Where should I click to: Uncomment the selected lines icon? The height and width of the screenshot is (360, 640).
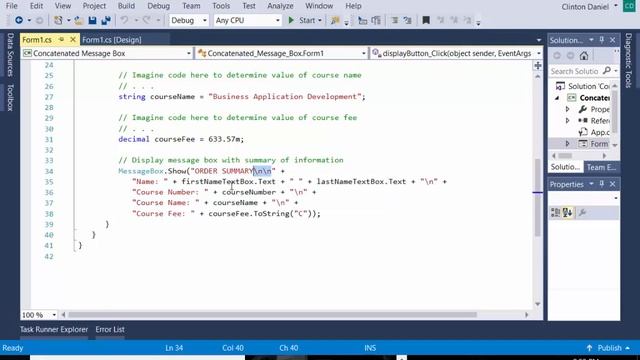[x=407, y=20]
